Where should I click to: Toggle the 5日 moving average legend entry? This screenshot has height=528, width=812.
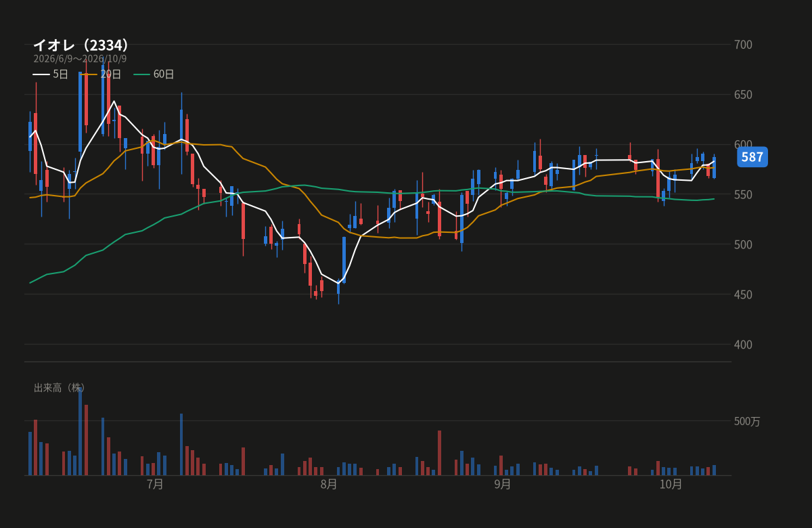51,74
